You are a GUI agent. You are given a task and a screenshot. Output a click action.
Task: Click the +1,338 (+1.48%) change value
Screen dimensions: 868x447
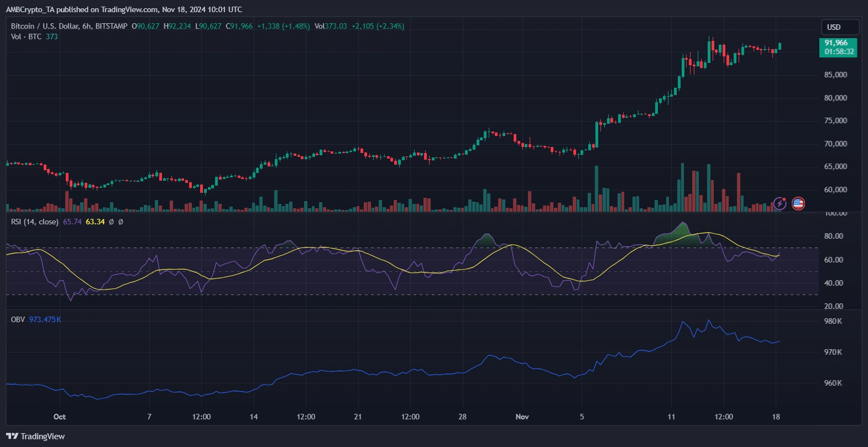(284, 26)
